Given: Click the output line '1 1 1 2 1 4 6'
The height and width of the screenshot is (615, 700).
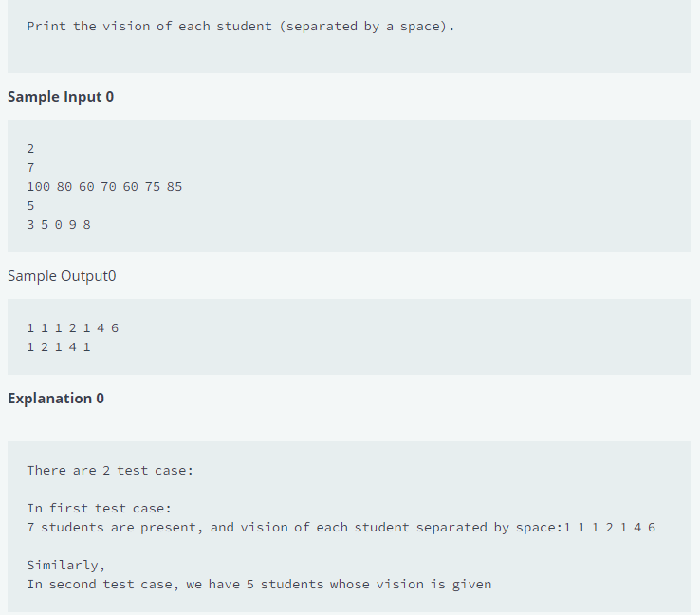Looking at the screenshot, I should [x=73, y=328].
